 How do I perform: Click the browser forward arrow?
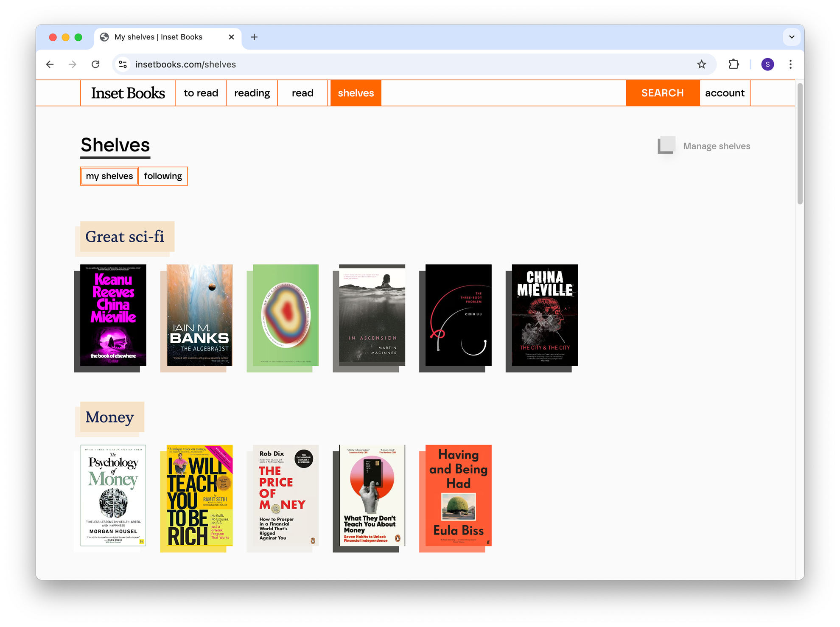click(72, 64)
